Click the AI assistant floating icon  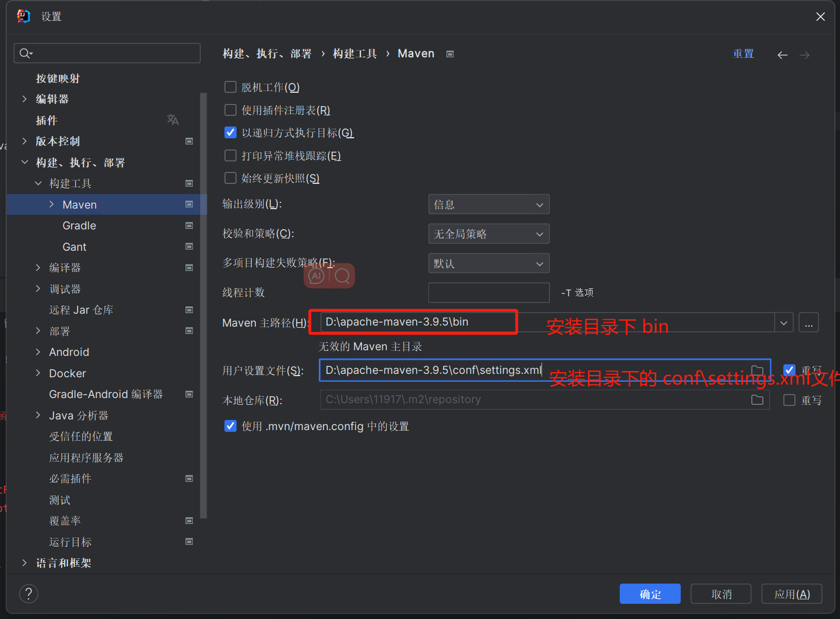click(x=317, y=276)
